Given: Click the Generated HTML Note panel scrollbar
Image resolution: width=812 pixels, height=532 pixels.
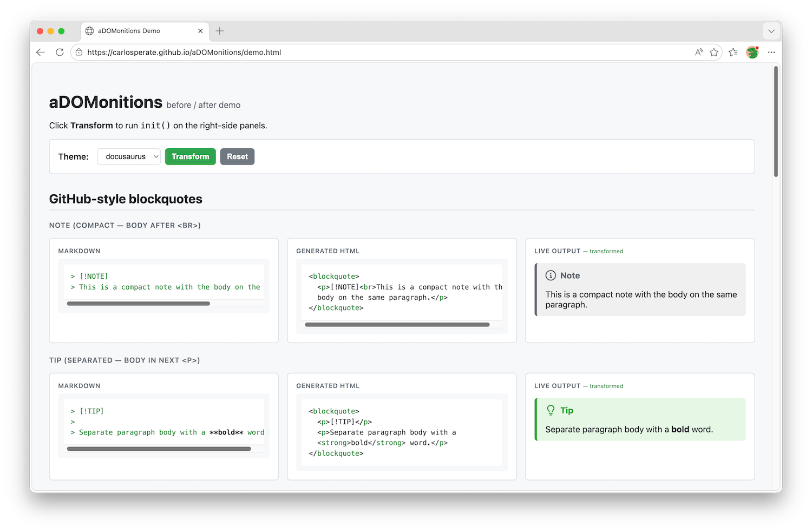Looking at the screenshot, I should [x=397, y=325].
